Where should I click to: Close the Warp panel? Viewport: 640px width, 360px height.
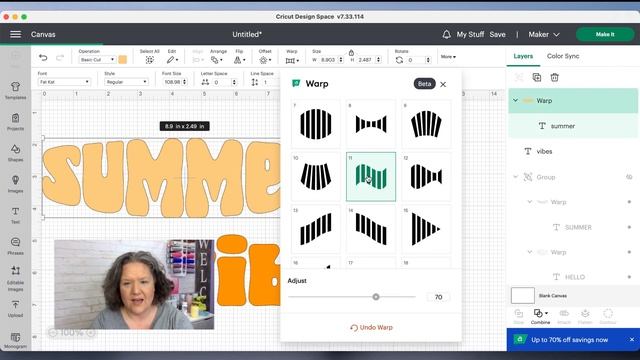[443, 84]
